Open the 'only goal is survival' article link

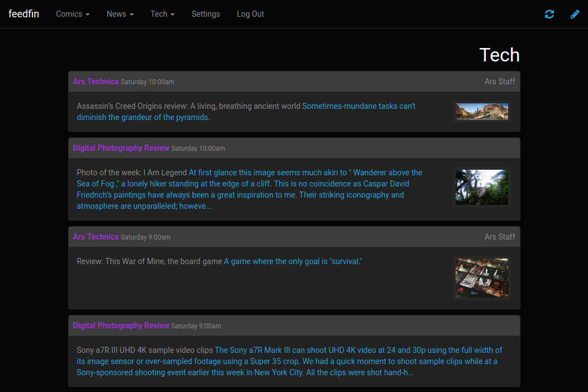coord(293,261)
